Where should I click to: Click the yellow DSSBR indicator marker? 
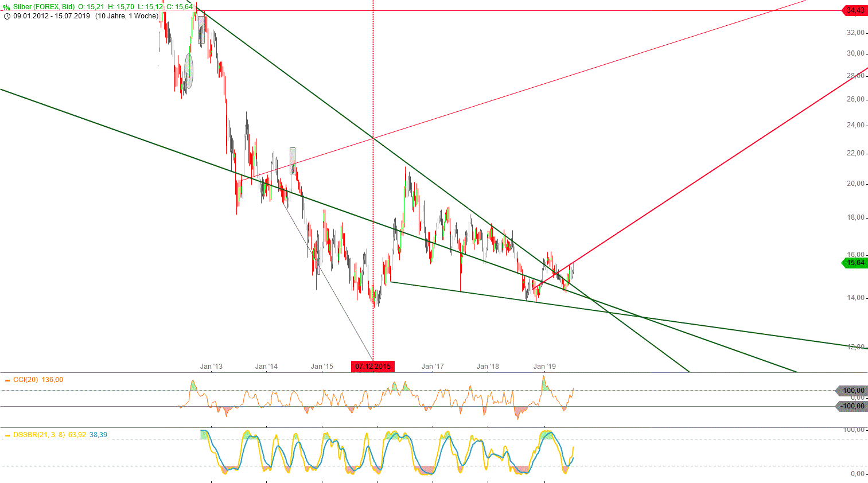click(7, 435)
